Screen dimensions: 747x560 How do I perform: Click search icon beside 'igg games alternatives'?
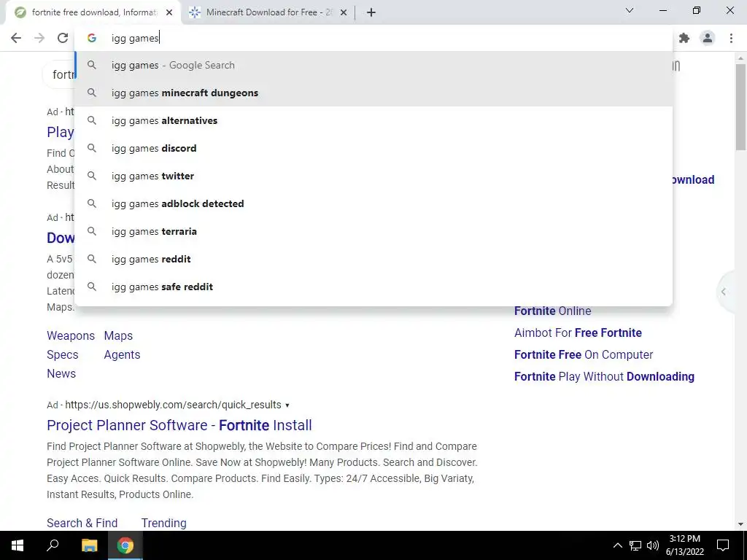(x=91, y=120)
